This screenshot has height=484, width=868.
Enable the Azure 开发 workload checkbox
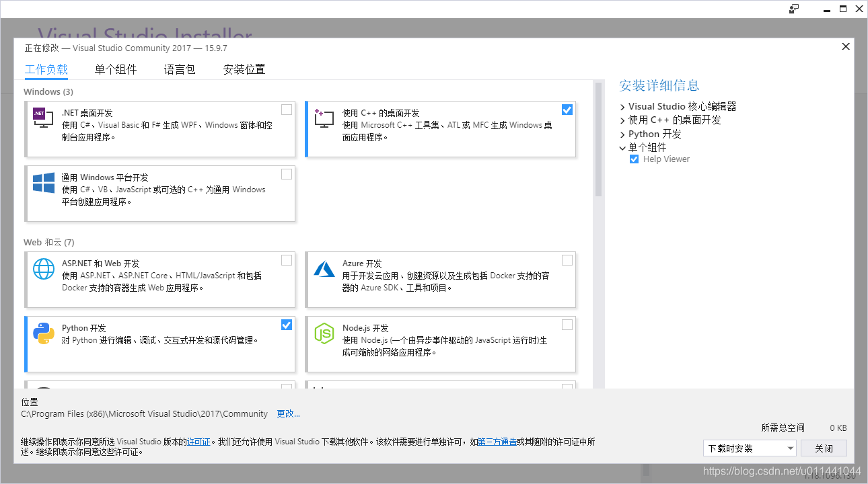567,260
